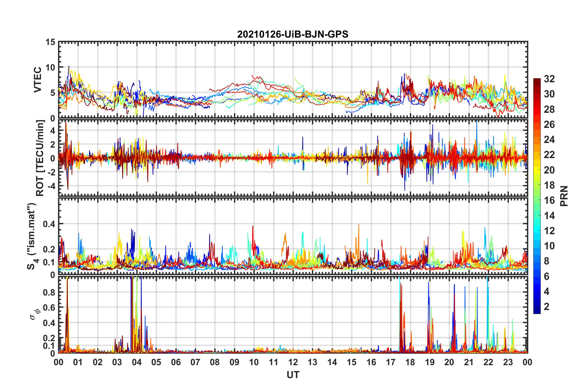Click the sigma-phi axis tick 0.4
586x392 pixels.
(x=49, y=323)
